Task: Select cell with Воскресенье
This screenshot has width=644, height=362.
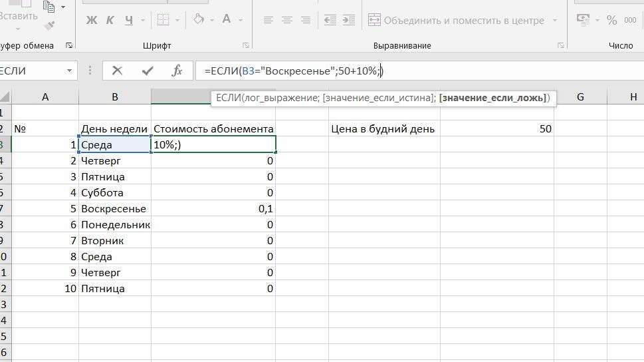Action: pyautogui.click(x=115, y=208)
